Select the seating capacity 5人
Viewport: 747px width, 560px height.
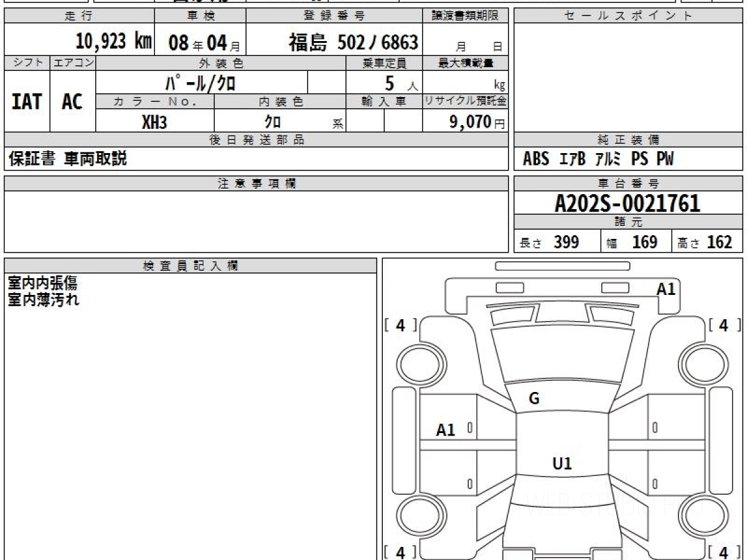(401, 83)
